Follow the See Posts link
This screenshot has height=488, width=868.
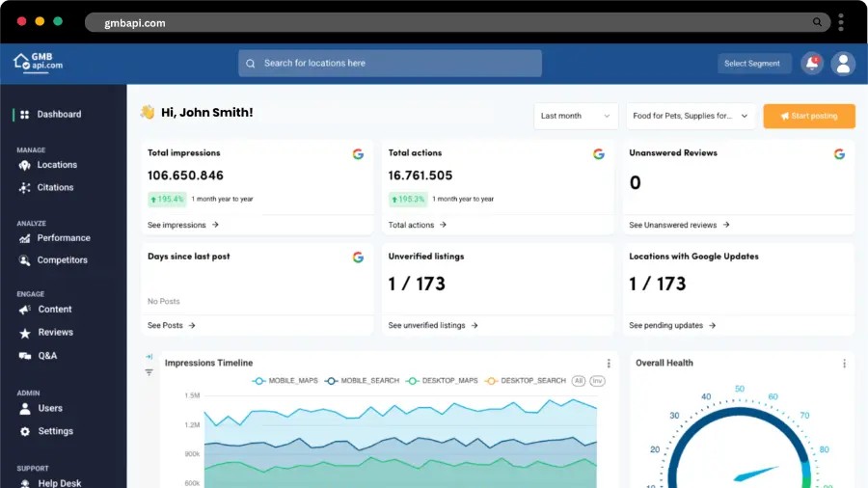click(x=171, y=326)
